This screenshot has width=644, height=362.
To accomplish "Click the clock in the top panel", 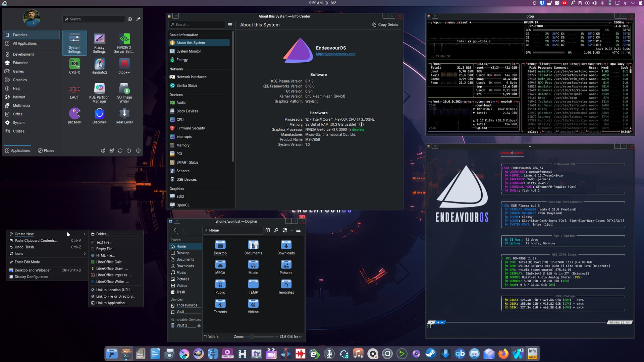I will pyautogui.click(x=316, y=3).
